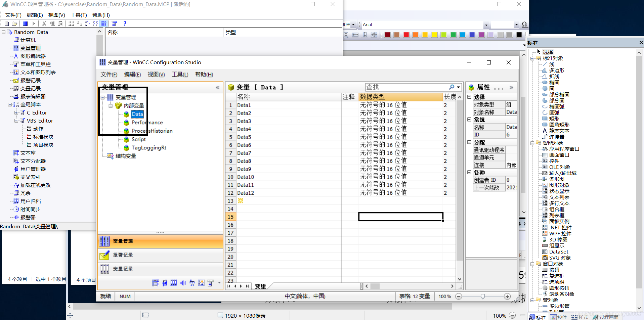The width and height of the screenshot is (644, 320).
Task: Select yellow color swatch in palette
Action: pos(434,35)
